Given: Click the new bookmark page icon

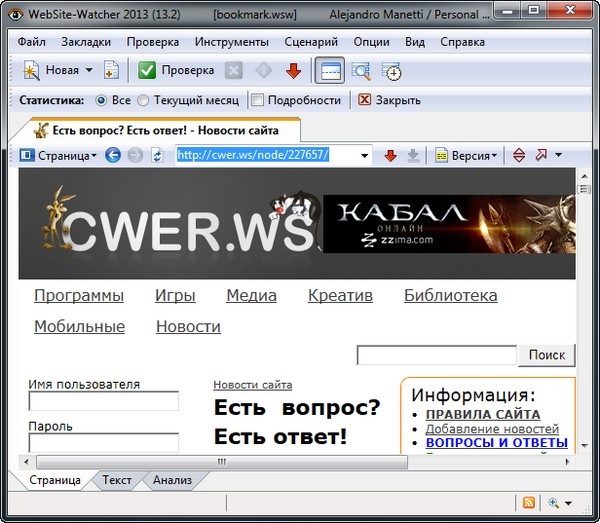Looking at the screenshot, I should [111, 70].
